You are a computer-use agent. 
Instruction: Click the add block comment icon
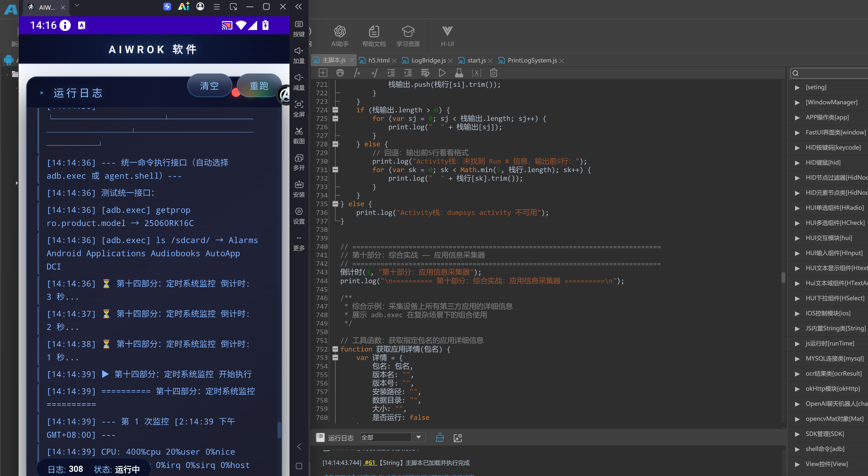coord(357,73)
